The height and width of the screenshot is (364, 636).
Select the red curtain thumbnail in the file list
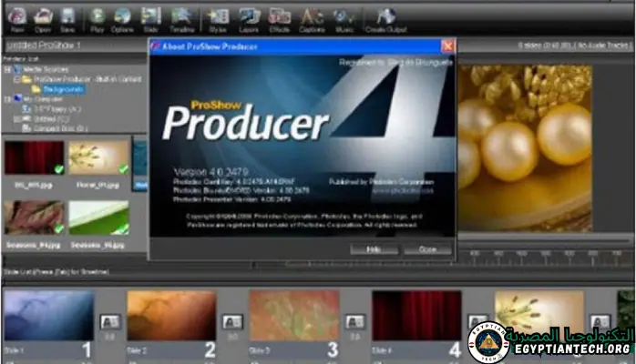pyautogui.click(x=34, y=157)
